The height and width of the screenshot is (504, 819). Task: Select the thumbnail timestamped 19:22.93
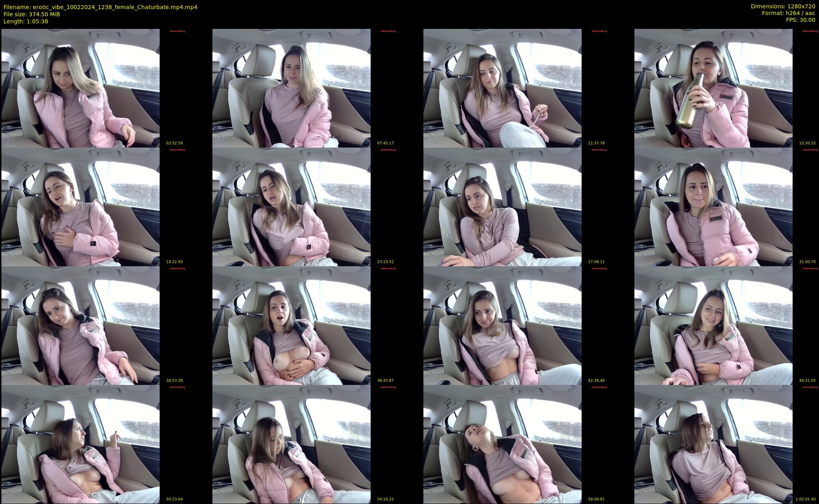[x=80, y=207]
